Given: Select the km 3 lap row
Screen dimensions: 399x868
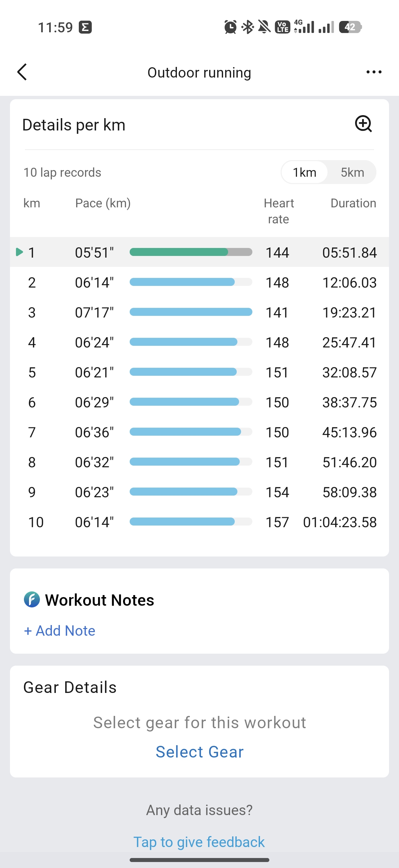Looking at the screenshot, I should (199, 313).
